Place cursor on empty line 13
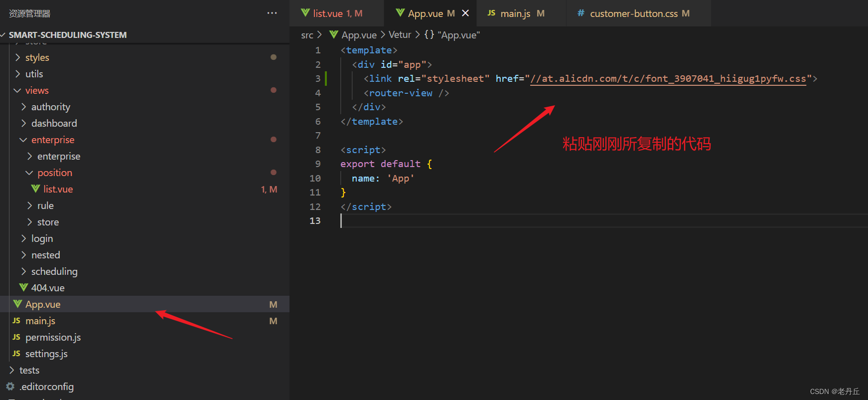The image size is (868, 400). (x=604, y=221)
